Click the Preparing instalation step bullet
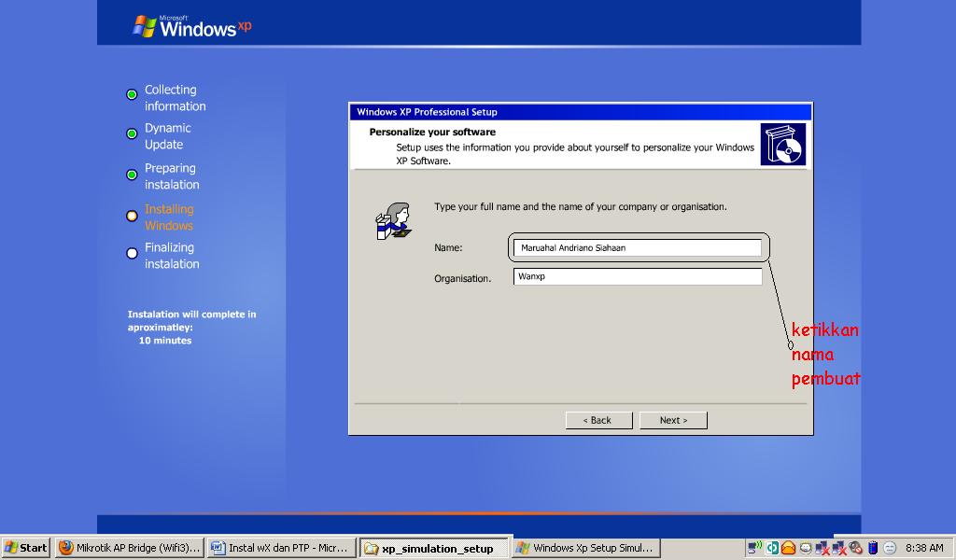 (132, 175)
